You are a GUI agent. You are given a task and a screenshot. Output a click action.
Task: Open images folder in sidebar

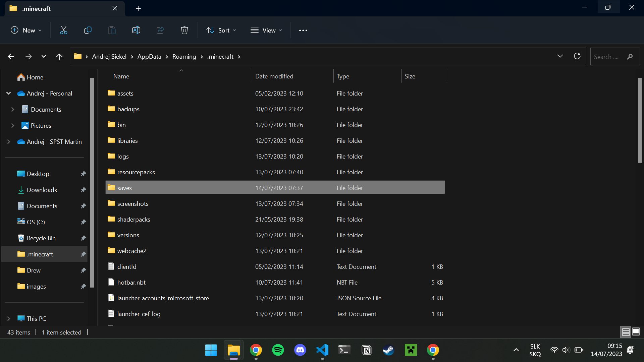pyautogui.click(x=36, y=287)
